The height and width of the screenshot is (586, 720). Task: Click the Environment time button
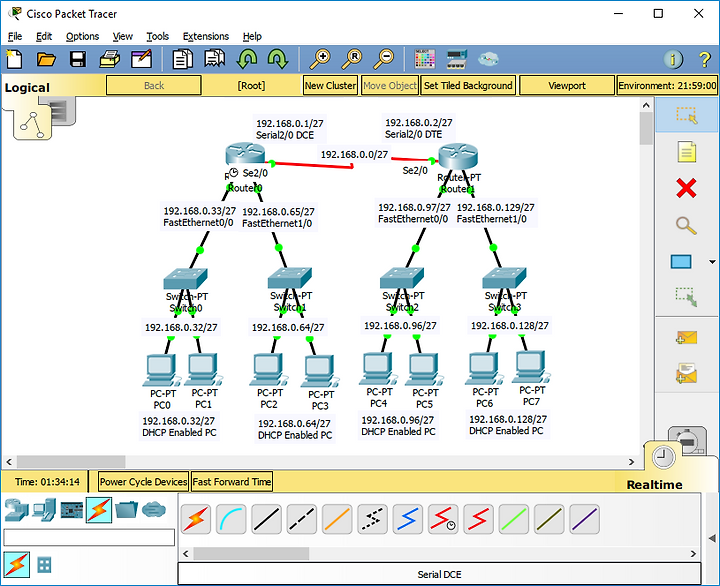click(x=667, y=85)
